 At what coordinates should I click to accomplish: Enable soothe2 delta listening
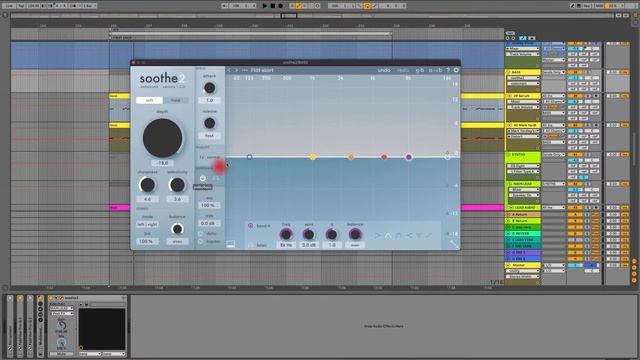[201, 233]
